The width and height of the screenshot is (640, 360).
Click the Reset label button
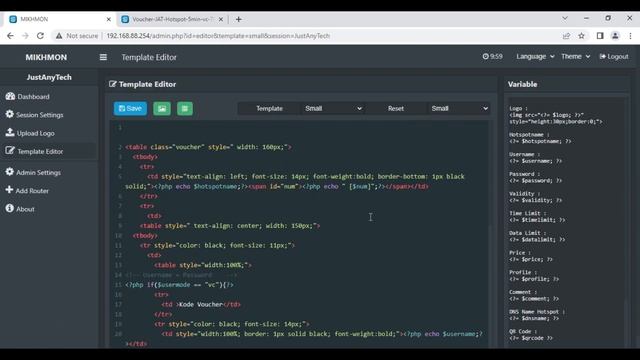[396, 109]
